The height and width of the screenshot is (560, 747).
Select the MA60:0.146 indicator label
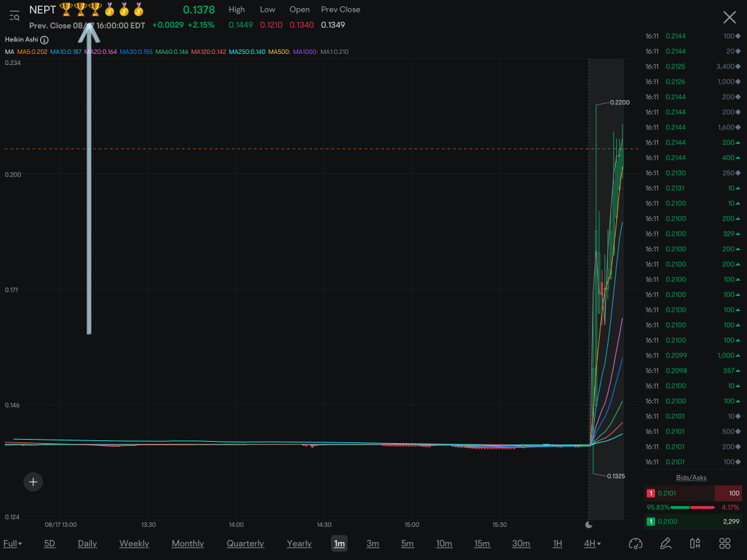(x=172, y=52)
